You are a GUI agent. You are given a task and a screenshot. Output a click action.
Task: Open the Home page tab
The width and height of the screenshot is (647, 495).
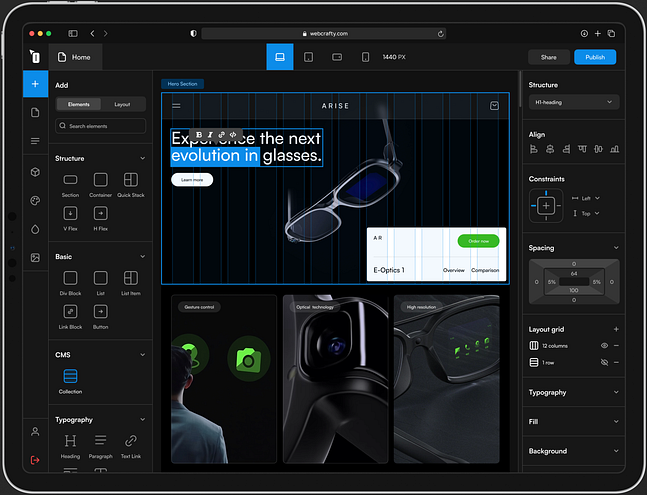75,57
